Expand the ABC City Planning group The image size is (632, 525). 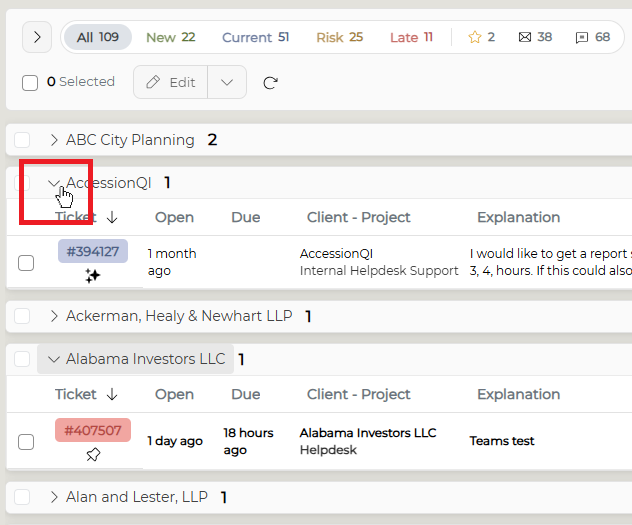point(54,140)
